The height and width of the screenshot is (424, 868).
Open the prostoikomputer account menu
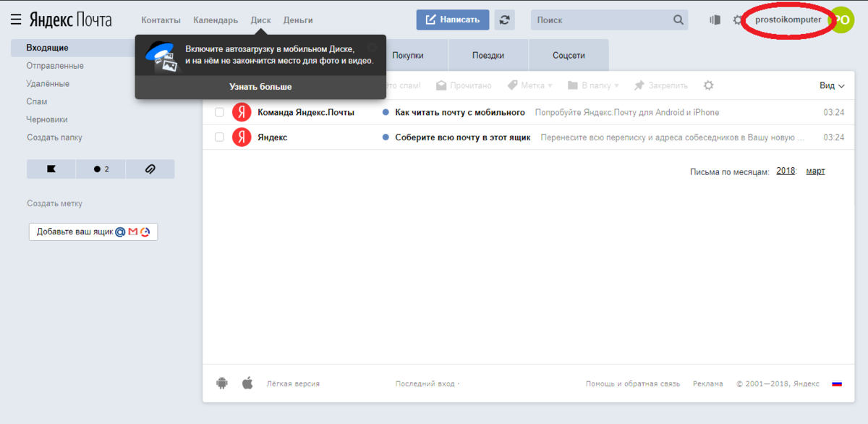tap(788, 20)
